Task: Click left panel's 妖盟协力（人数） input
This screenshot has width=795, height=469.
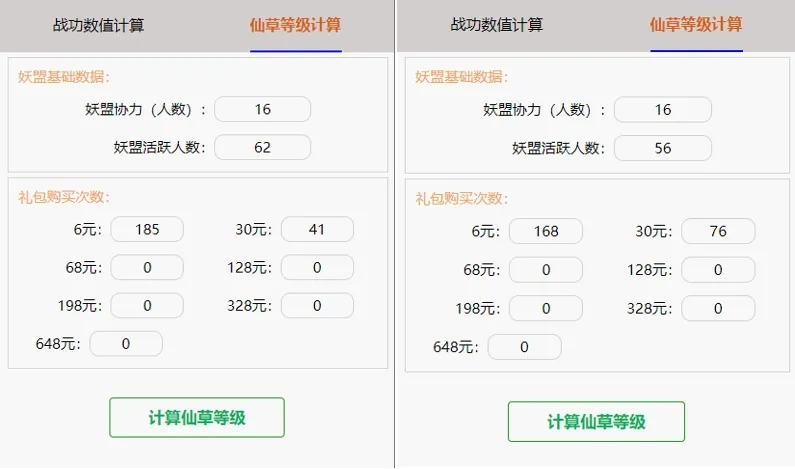Action: coord(262,110)
